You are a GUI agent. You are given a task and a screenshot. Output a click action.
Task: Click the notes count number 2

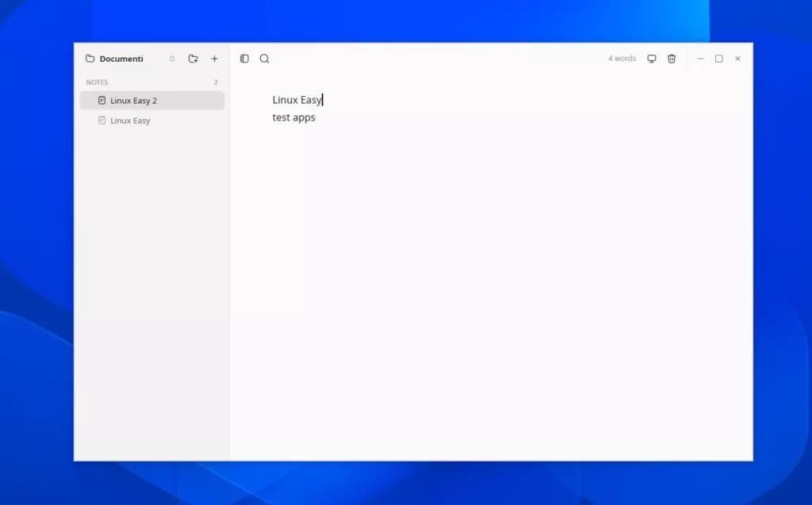click(x=216, y=82)
